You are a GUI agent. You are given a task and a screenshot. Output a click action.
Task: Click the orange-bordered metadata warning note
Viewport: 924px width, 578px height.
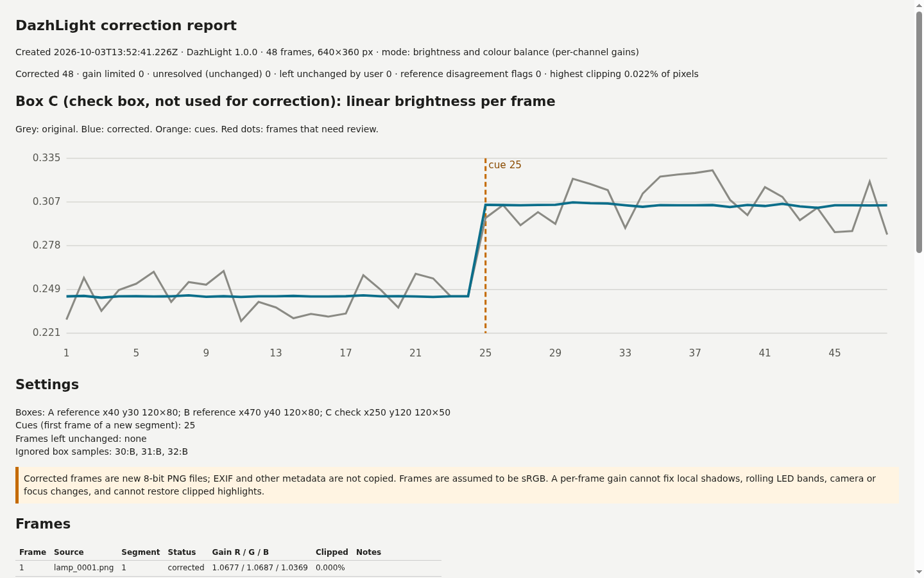pyautogui.click(x=458, y=485)
